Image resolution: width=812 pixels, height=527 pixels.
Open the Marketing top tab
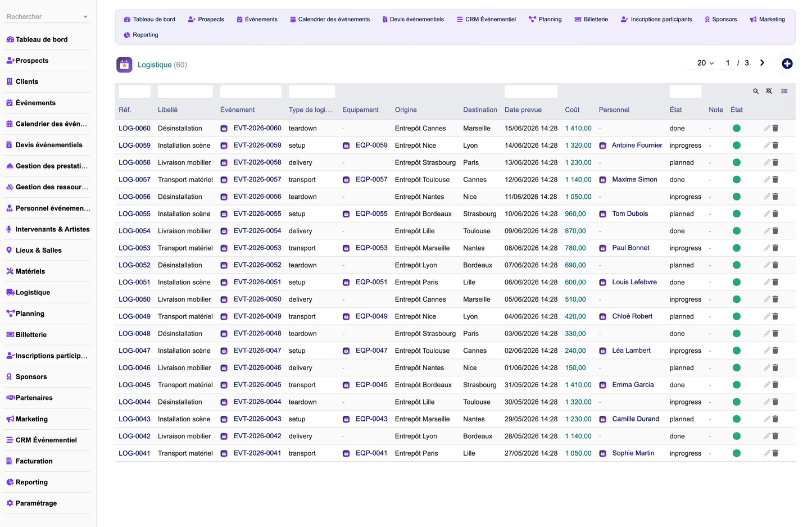click(767, 19)
